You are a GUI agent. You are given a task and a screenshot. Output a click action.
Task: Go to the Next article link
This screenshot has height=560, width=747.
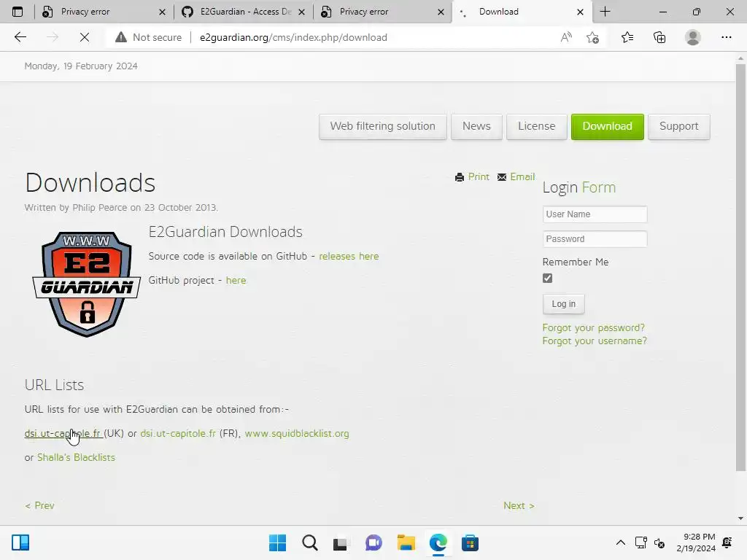tap(519, 506)
